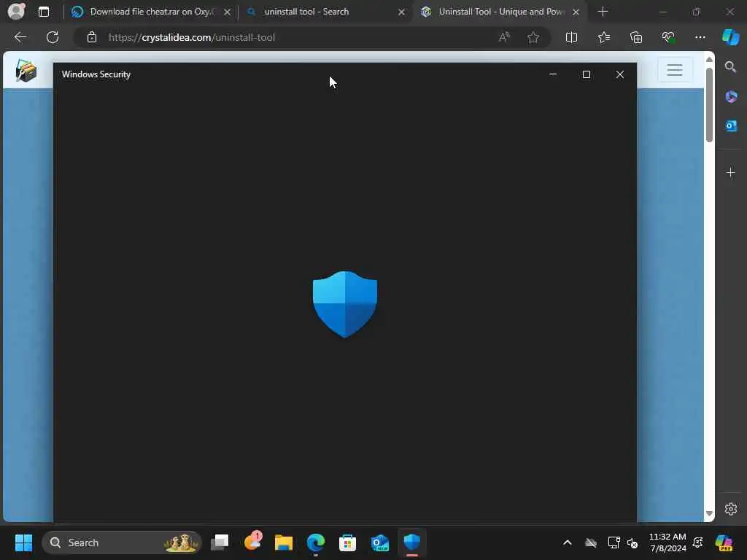Click the page vertical scrollbar thumb
Image resolution: width=747 pixels, height=560 pixels.
coord(709,105)
